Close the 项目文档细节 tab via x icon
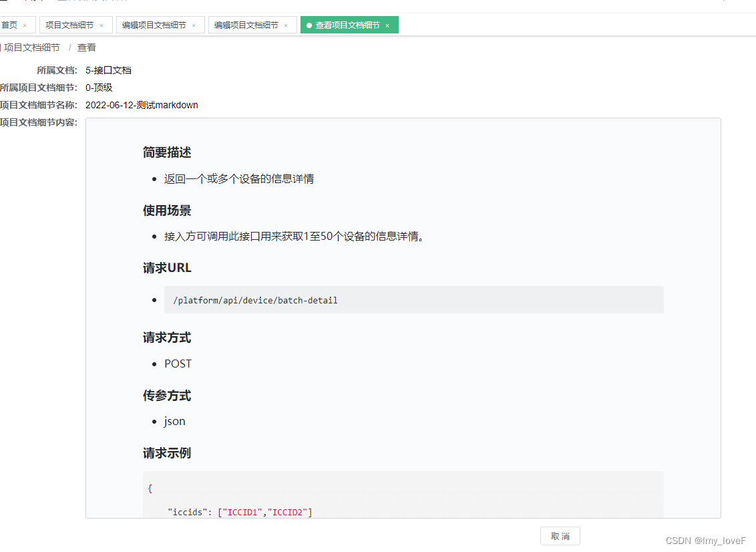 pyautogui.click(x=101, y=24)
